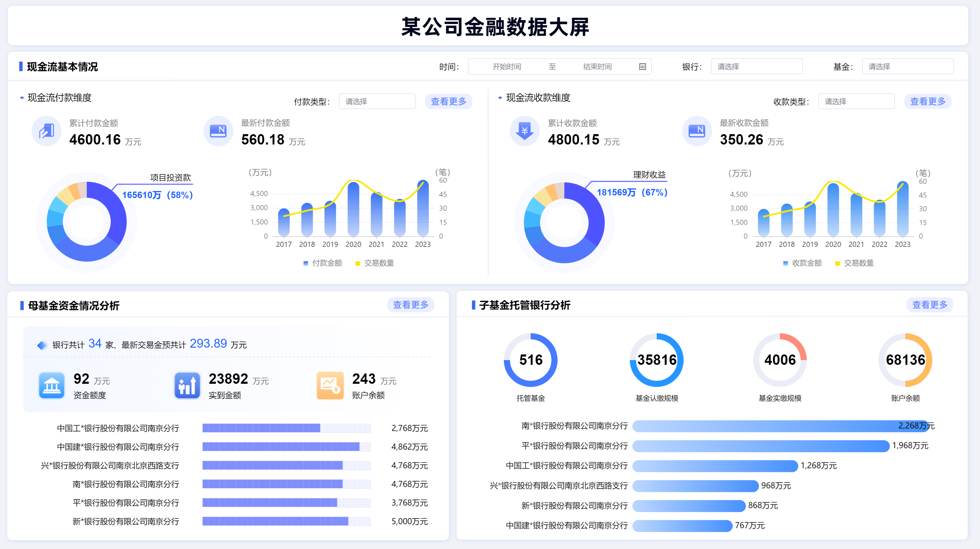Click the calendar icon in time range
Screen dimensions: 980x549
click(x=642, y=67)
